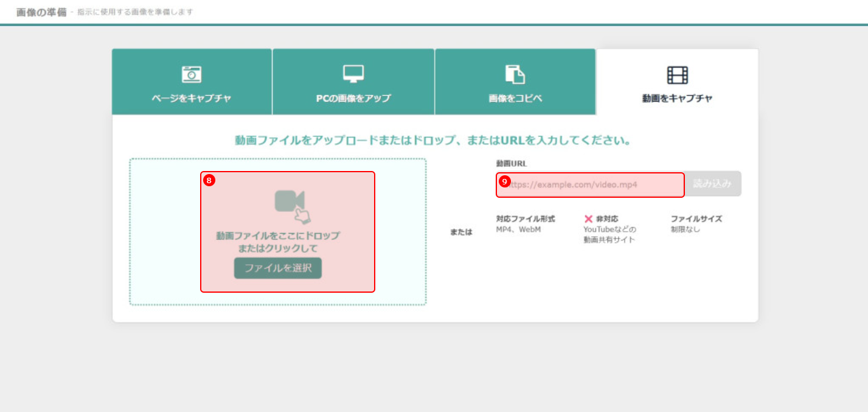Viewport: 868px width, 412px height.
Task: Click the camera icon on ページをキャプチャ tab
Action: pos(192,74)
